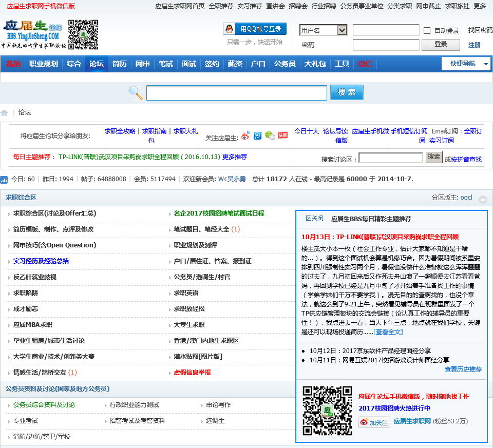
Task: Click the 搜索讨论区 input field
Action: point(390,158)
